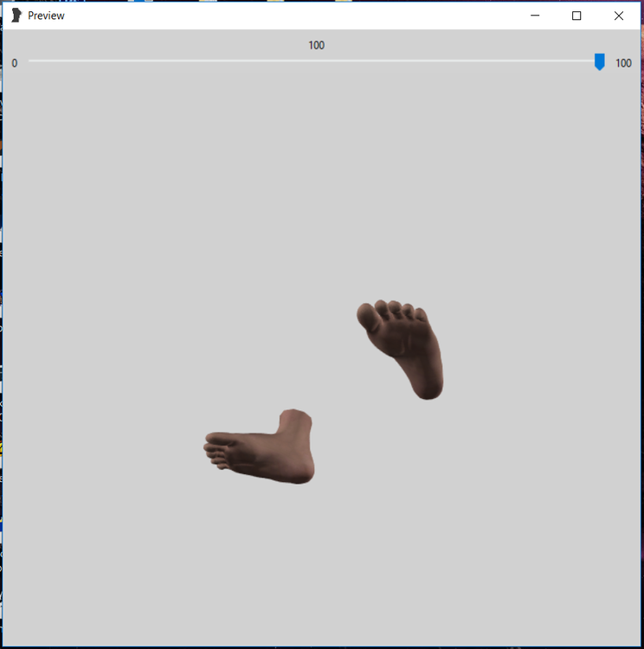Click the side-view foot model with ankle
This screenshot has height=649, width=644.
tap(260, 446)
